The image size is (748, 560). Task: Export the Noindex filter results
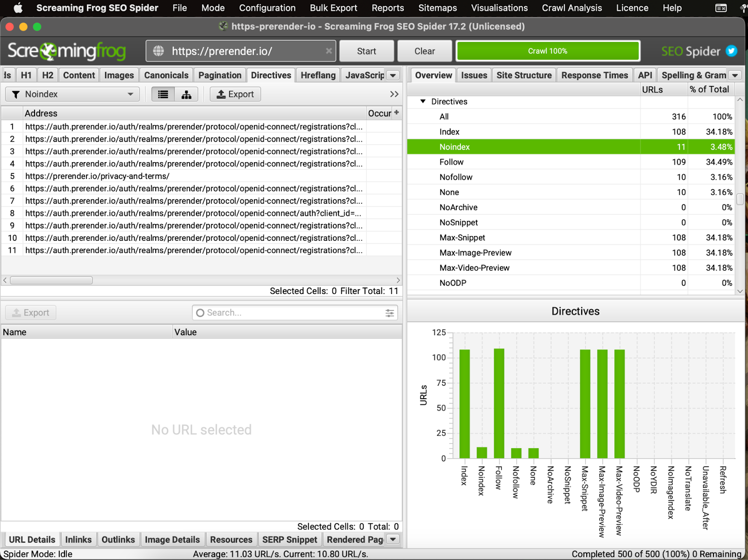point(235,94)
